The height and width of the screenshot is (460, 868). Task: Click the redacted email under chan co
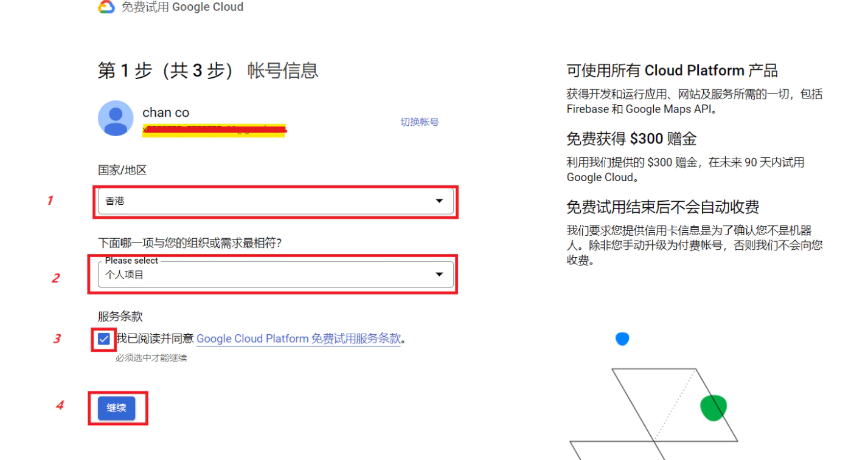pos(214,129)
